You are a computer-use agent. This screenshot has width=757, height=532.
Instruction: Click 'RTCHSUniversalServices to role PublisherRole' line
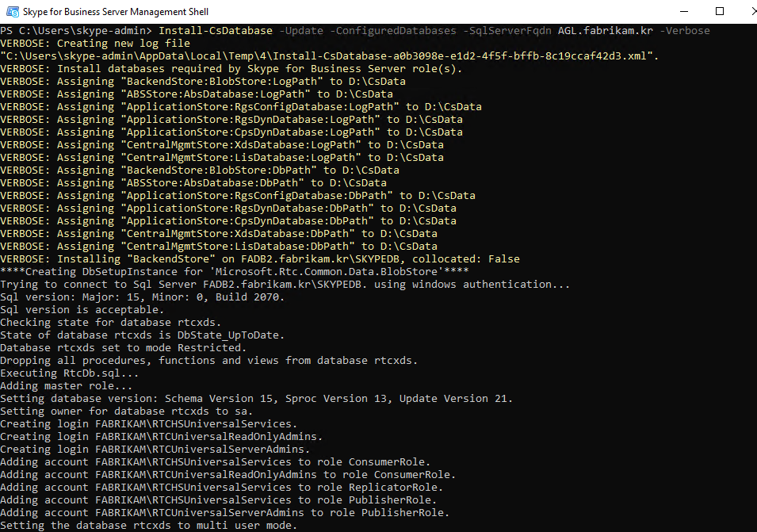click(x=219, y=499)
